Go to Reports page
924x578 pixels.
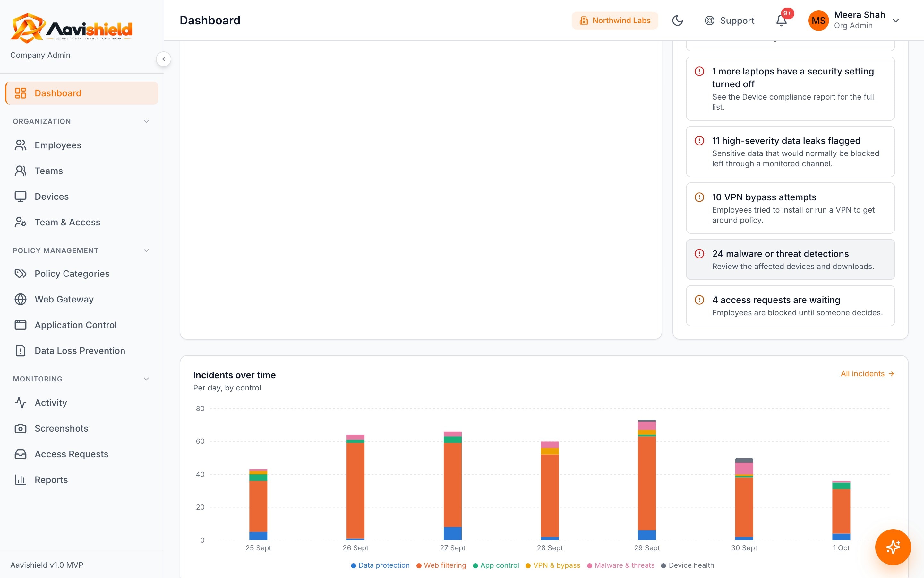pyautogui.click(x=82, y=479)
